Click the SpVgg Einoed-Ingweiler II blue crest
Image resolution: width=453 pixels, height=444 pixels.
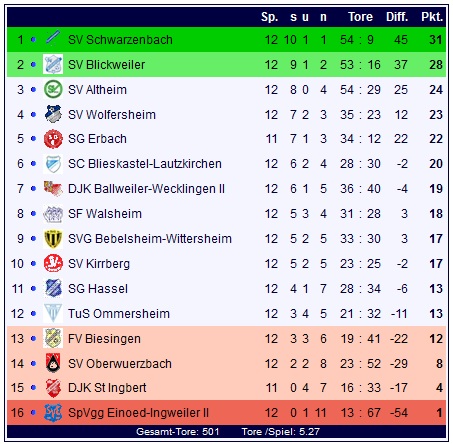pyautogui.click(x=53, y=413)
